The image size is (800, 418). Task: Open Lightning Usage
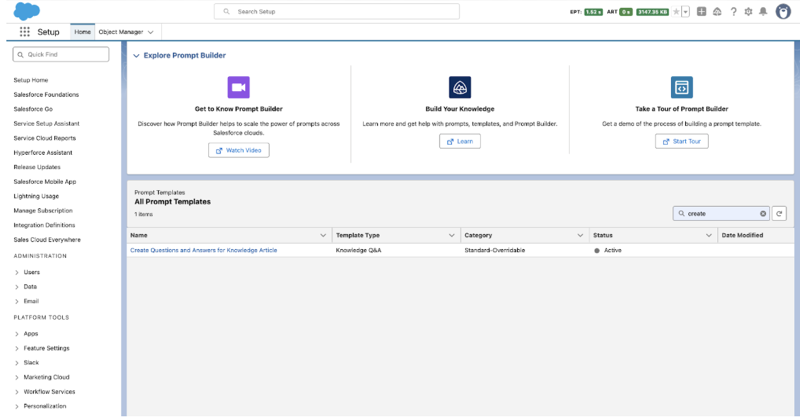tap(36, 196)
